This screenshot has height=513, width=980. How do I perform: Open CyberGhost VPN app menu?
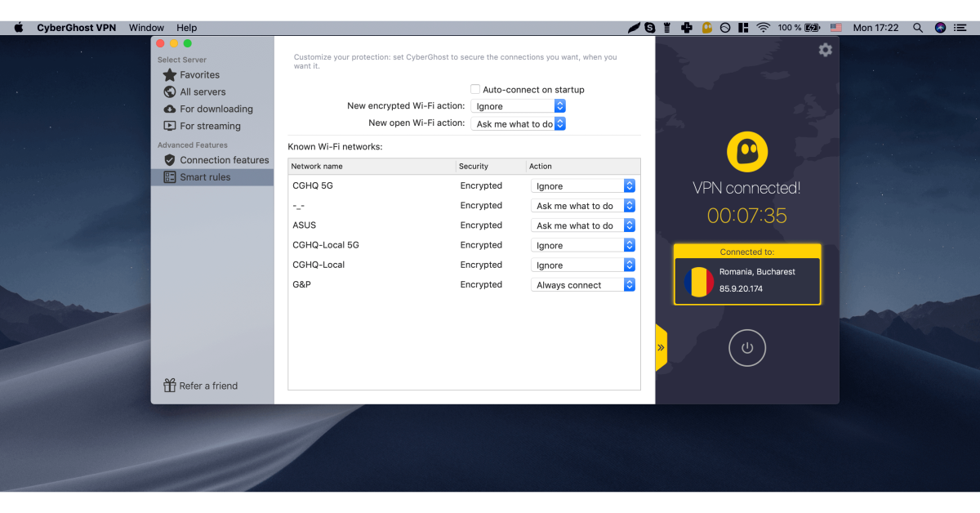point(77,28)
